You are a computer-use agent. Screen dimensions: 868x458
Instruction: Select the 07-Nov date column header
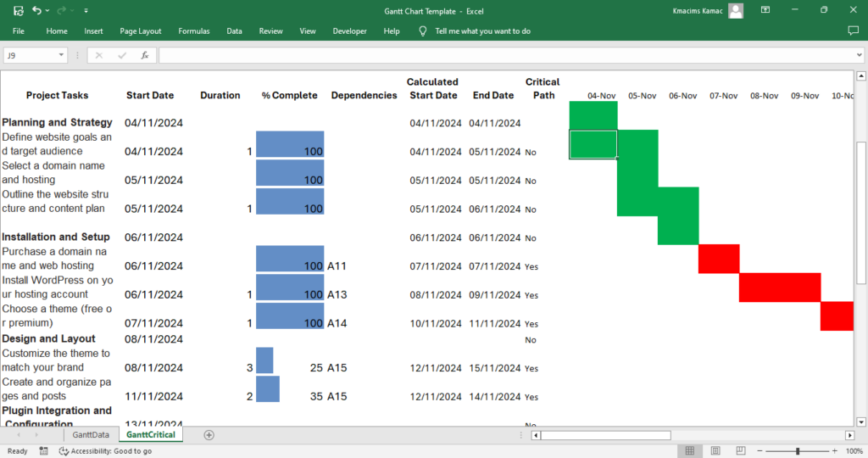coord(724,96)
